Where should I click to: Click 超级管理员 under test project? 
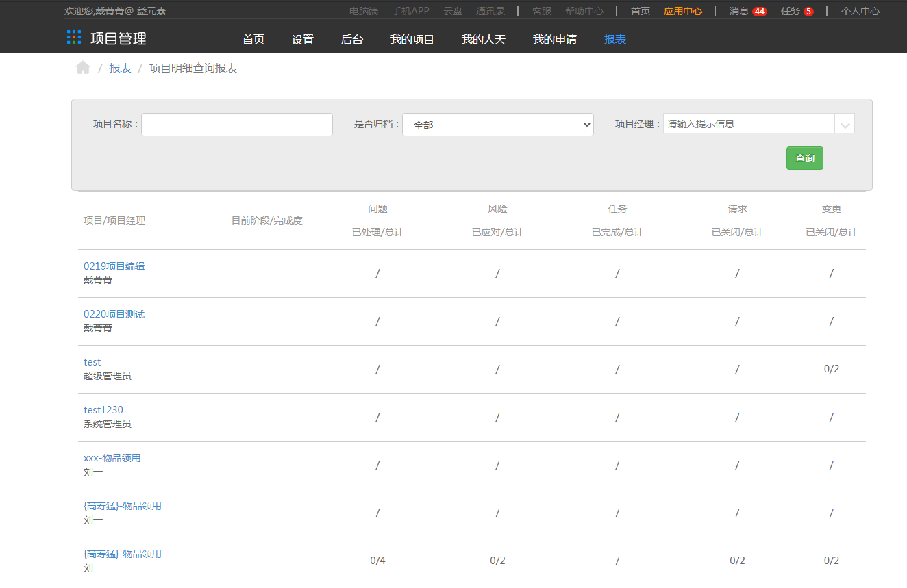[x=108, y=376]
